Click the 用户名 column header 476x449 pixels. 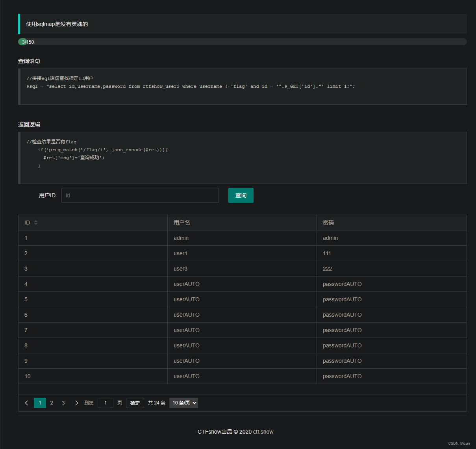181,222
